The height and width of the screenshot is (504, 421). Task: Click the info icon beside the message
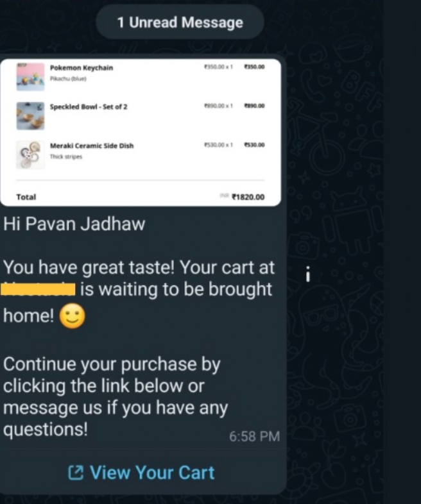pyautogui.click(x=308, y=274)
